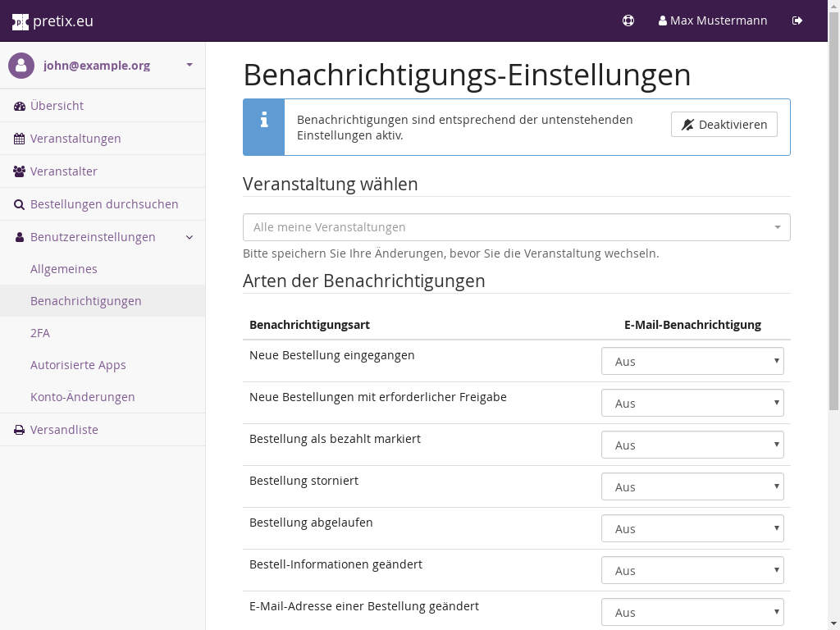Expand the john@example.org account caret
This screenshot has height=630, width=840.
[x=189, y=65]
